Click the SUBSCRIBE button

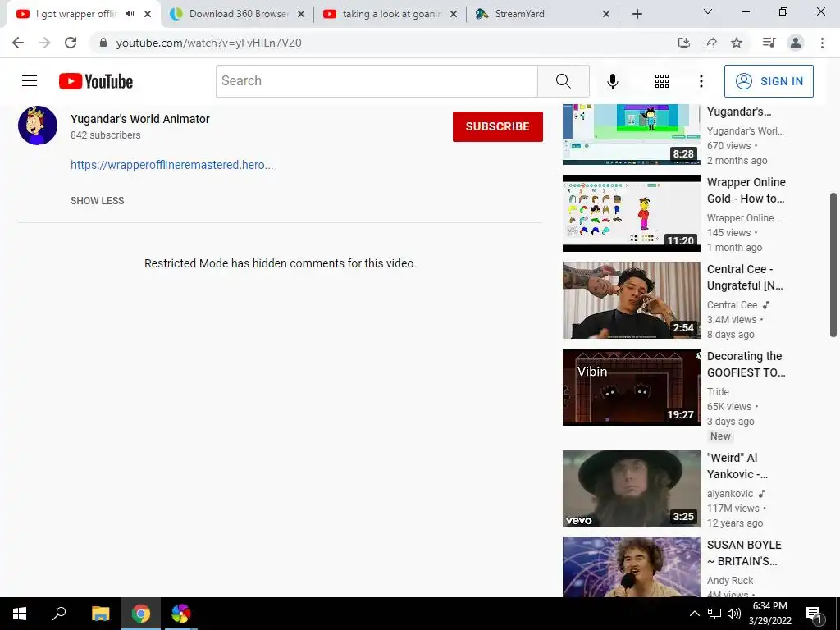tap(498, 126)
